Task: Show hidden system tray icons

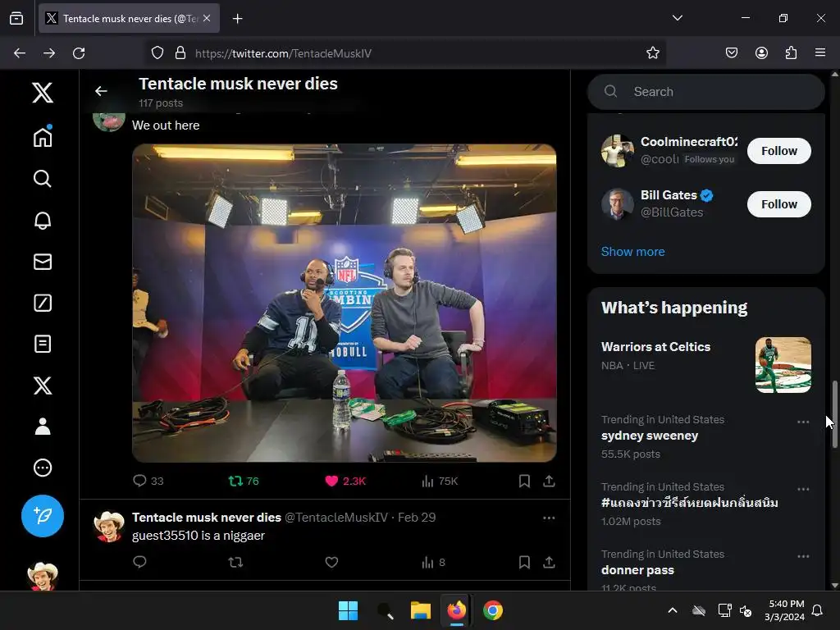Action: [x=673, y=610]
